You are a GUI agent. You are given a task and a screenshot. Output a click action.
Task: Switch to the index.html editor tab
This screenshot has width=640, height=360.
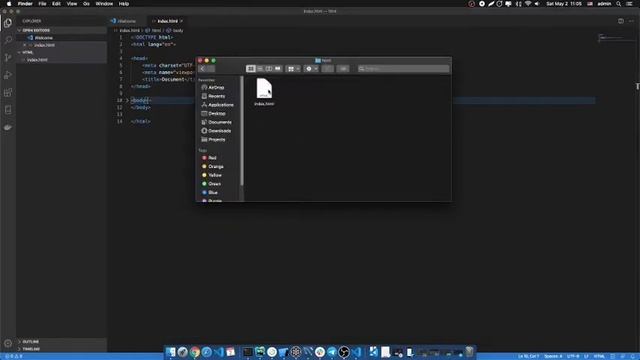click(x=167, y=21)
